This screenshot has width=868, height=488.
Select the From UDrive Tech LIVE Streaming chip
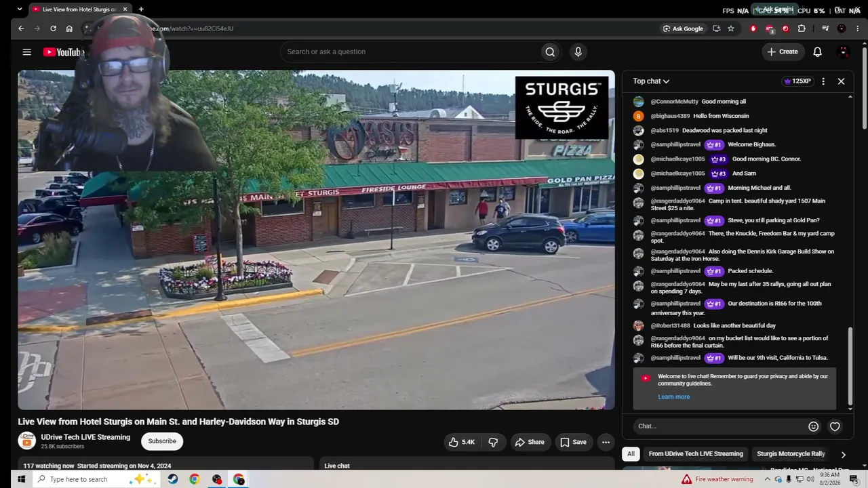tap(696, 454)
